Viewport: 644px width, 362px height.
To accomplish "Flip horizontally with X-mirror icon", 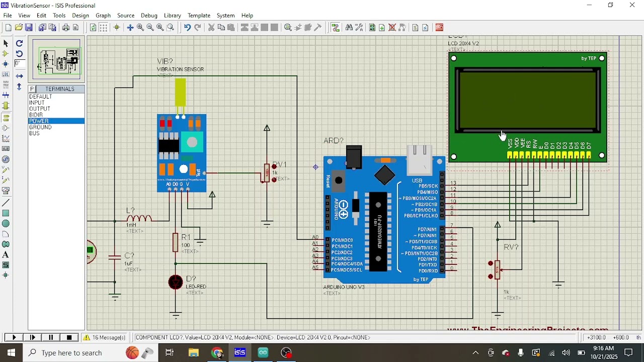I will (x=19, y=76).
